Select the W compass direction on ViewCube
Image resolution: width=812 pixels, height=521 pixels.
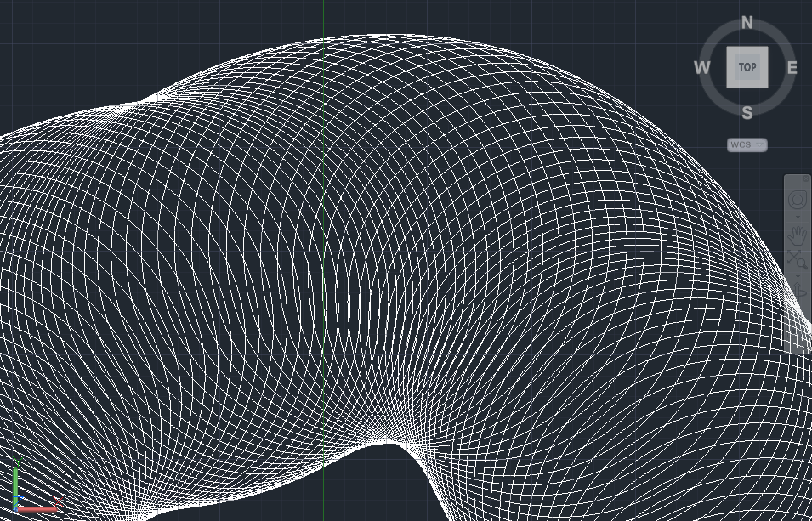tap(701, 68)
